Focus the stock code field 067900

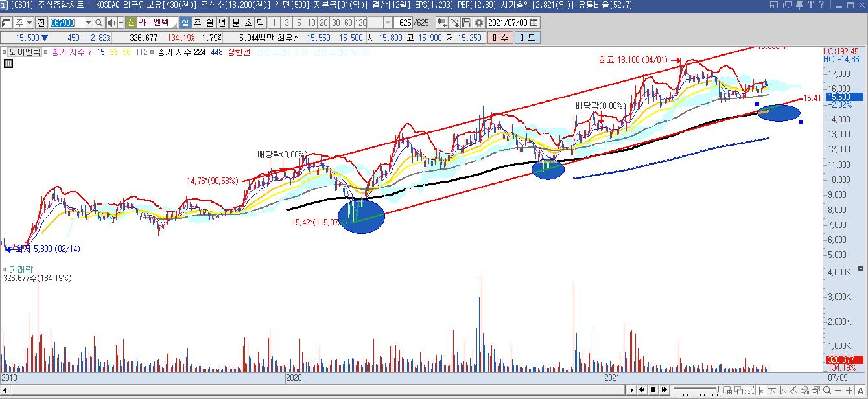click(67, 23)
